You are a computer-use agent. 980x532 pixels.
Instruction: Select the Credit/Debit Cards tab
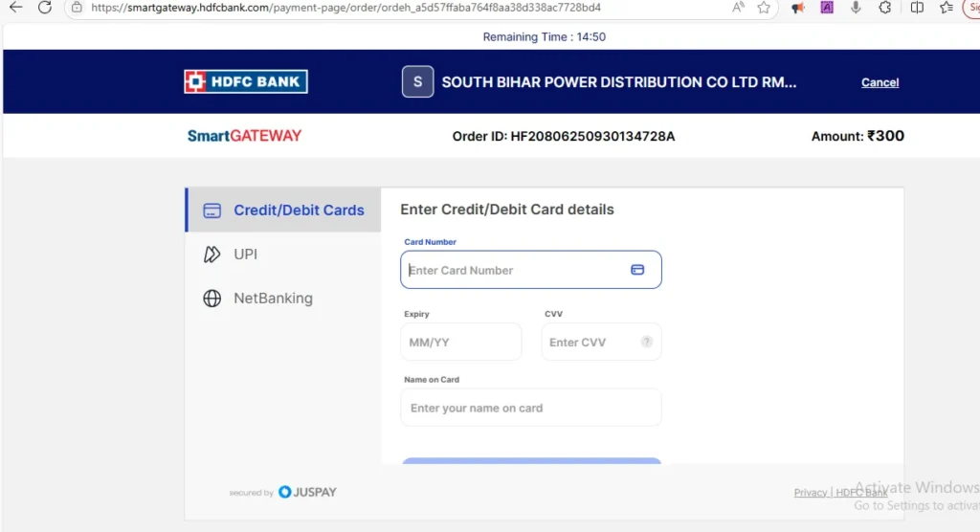pos(283,211)
